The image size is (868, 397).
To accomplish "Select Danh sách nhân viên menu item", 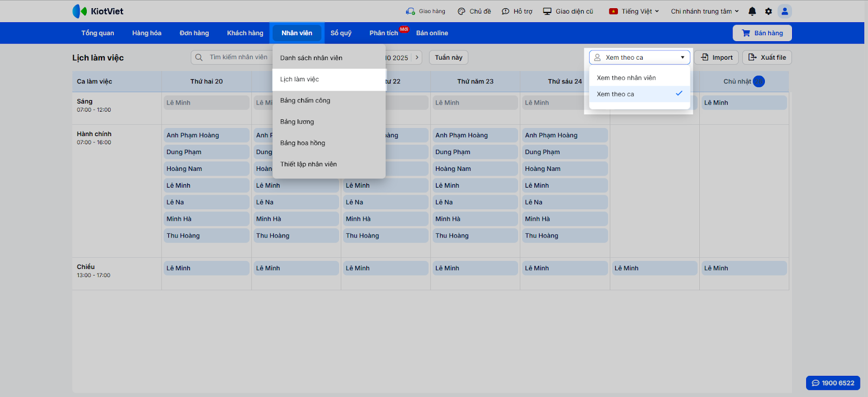I will [329, 58].
